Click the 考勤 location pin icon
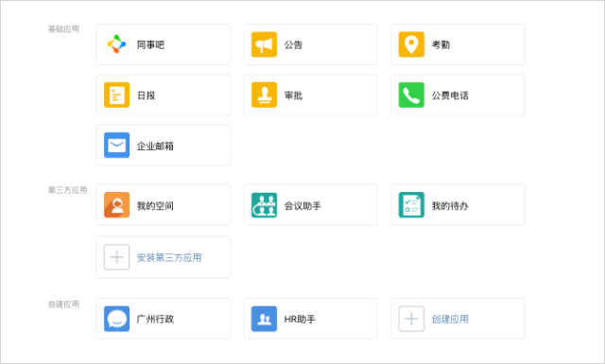The image size is (605, 364). (x=411, y=44)
